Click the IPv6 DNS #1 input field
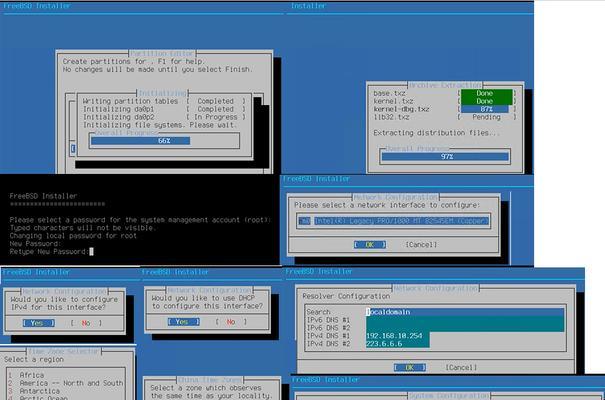Image resolution: width=605 pixels, height=400 pixels. click(465, 320)
